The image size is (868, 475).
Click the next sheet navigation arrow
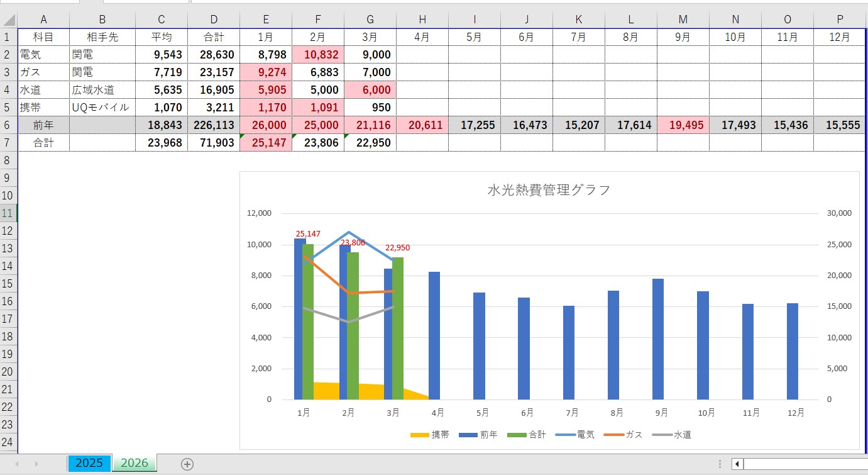tap(36, 464)
